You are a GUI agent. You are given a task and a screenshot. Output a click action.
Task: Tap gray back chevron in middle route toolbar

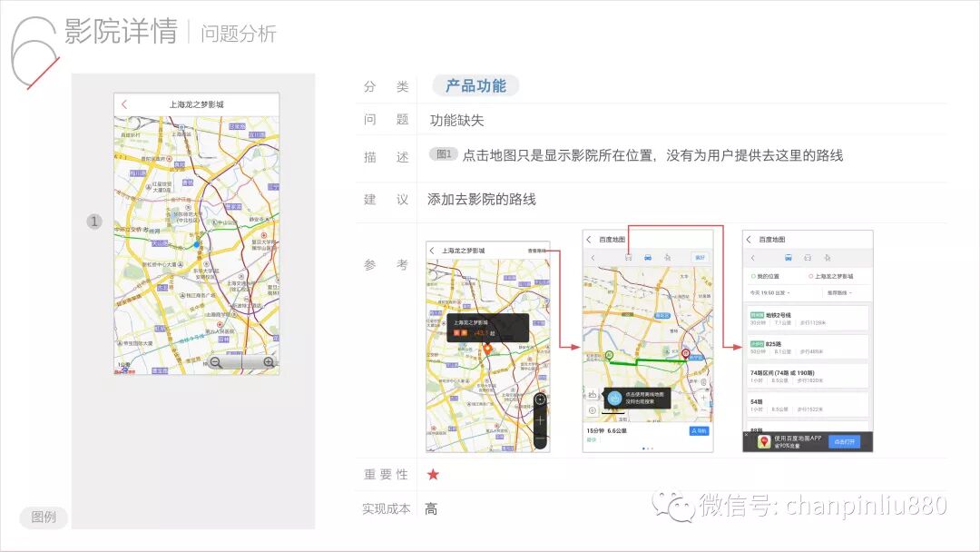pyautogui.click(x=593, y=258)
